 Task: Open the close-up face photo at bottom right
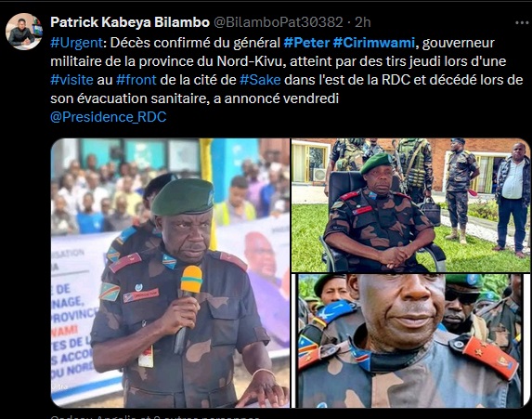(410, 341)
